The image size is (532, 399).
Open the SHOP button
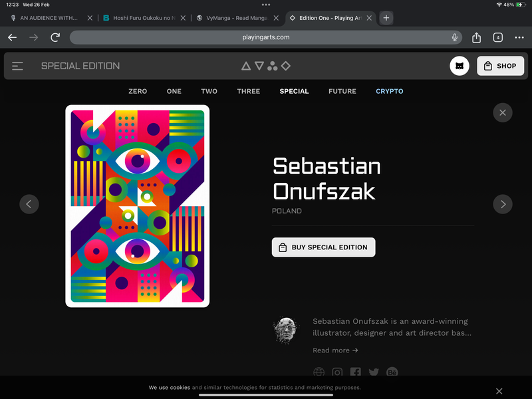click(501, 66)
